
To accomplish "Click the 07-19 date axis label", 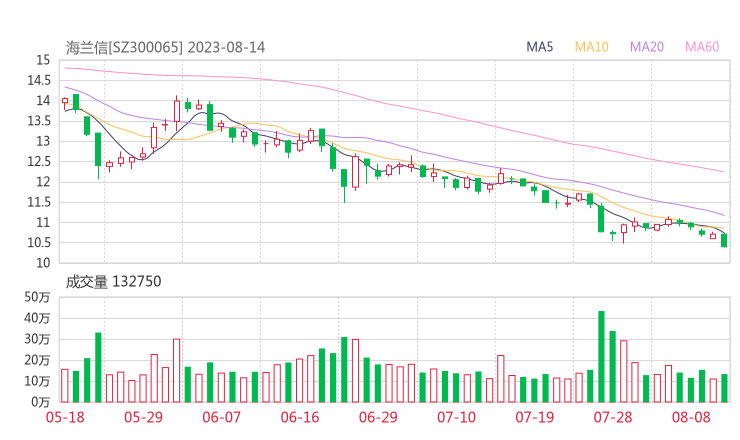I will coord(534,417).
